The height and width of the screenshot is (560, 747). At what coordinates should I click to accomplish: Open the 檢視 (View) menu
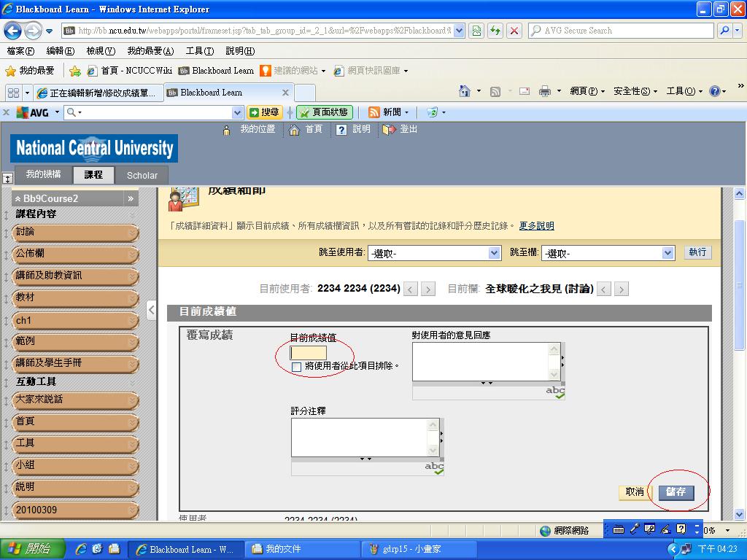click(100, 51)
